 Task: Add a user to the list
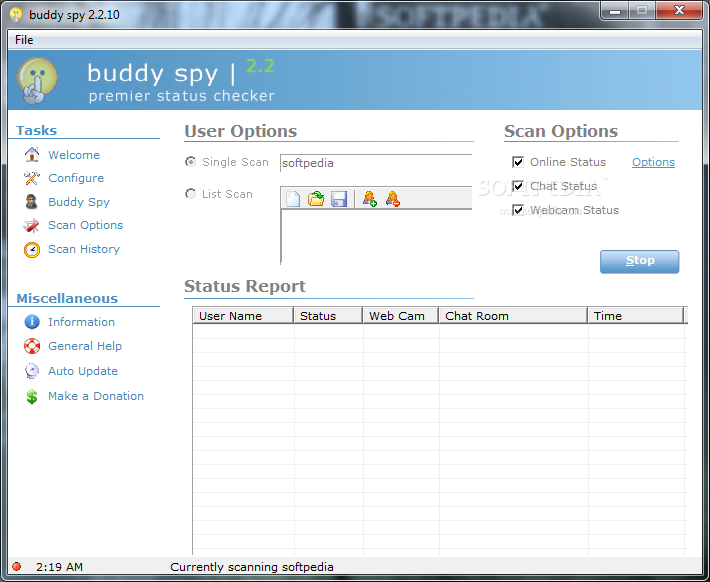coord(370,199)
